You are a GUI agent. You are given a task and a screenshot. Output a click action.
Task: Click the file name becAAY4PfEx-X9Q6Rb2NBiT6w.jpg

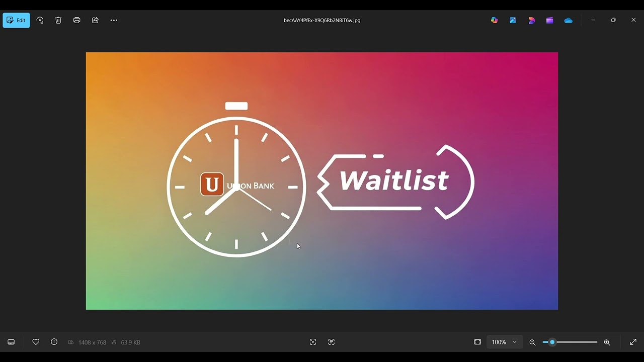coord(322,20)
